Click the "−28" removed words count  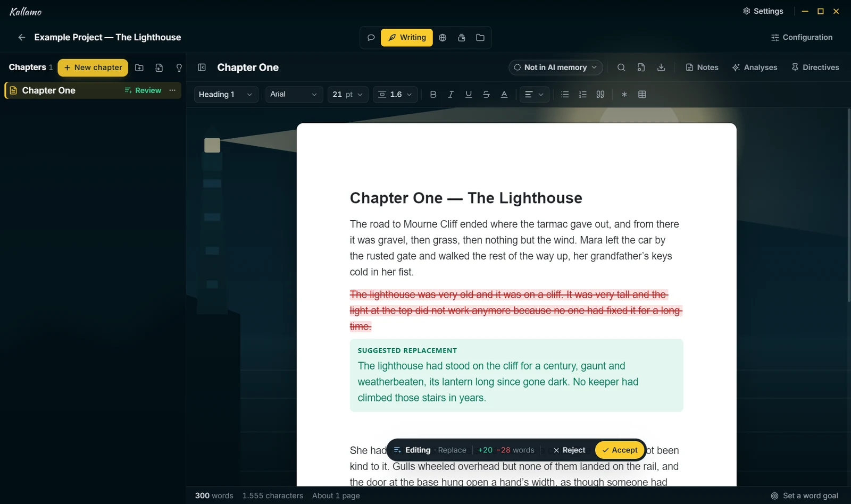pos(503,450)
